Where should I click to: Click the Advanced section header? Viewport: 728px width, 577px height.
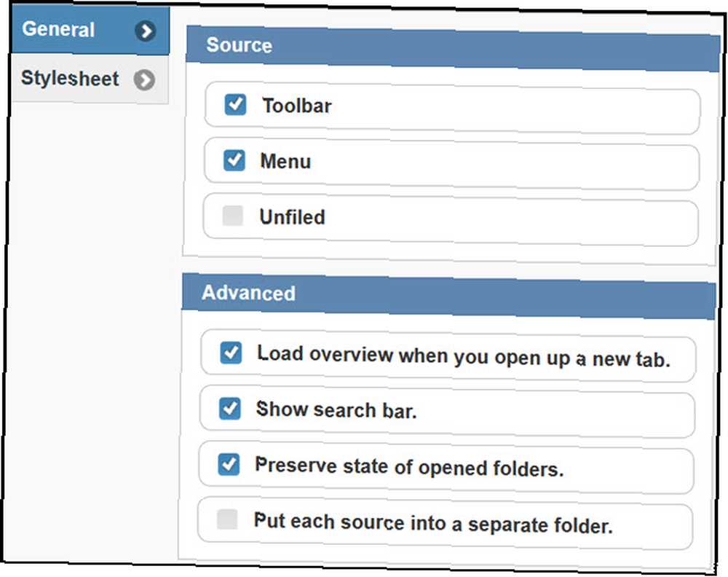(448, 297)
